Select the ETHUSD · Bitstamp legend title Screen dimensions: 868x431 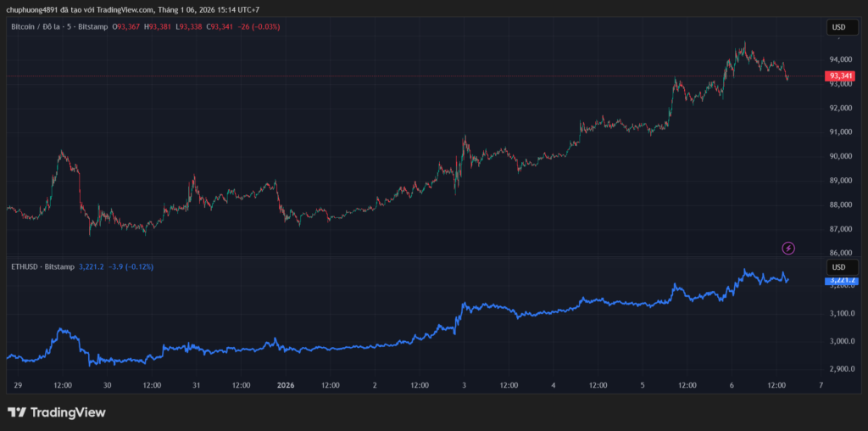click(x=41, y=266)
